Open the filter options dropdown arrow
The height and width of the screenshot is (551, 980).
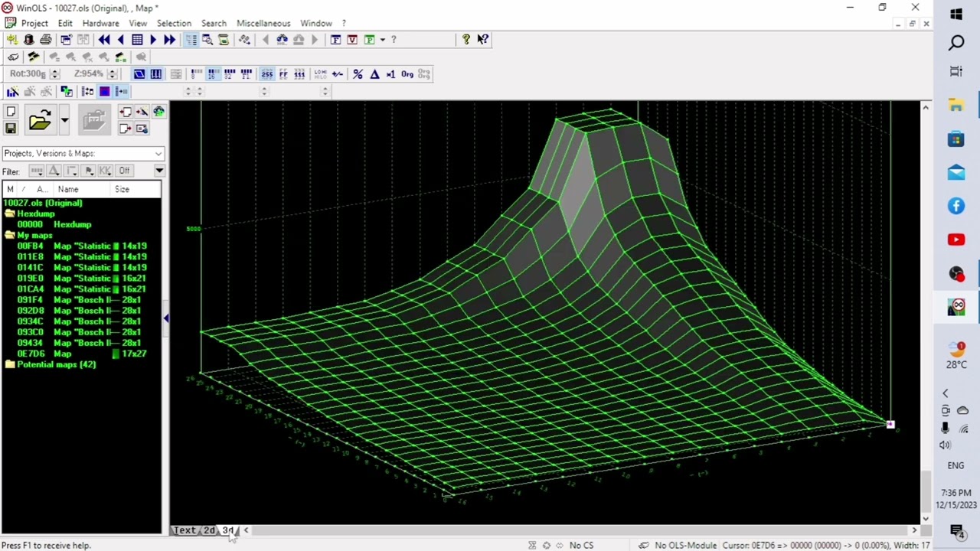pos(159,171)
